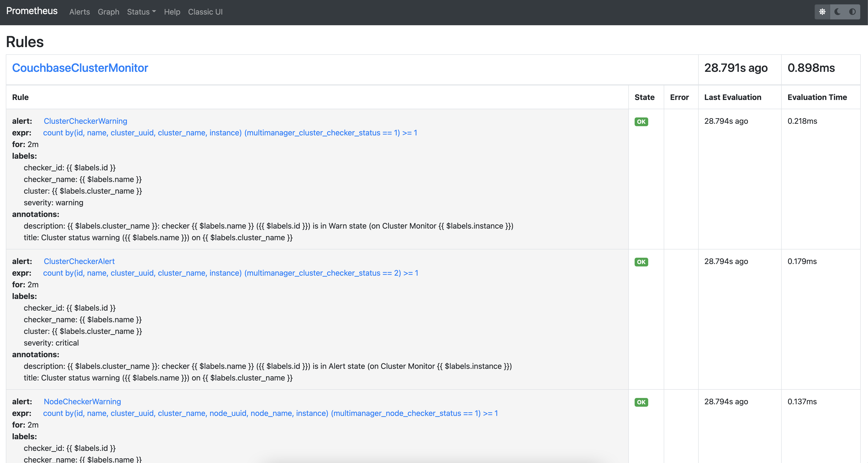Switch to light theme sun icon
The width and height of the screenshot is (868, 463).
pyautogui.click(x=822, y=12)
